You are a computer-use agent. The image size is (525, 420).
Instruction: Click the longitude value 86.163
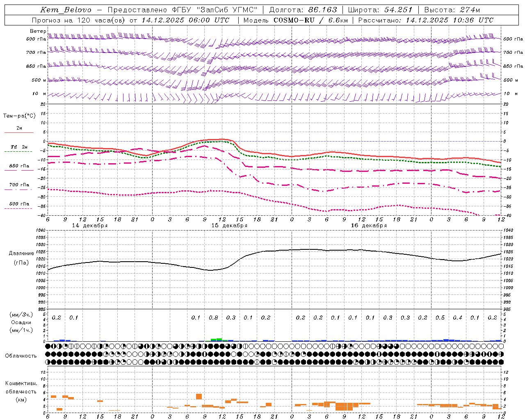(x=323, y=10)
